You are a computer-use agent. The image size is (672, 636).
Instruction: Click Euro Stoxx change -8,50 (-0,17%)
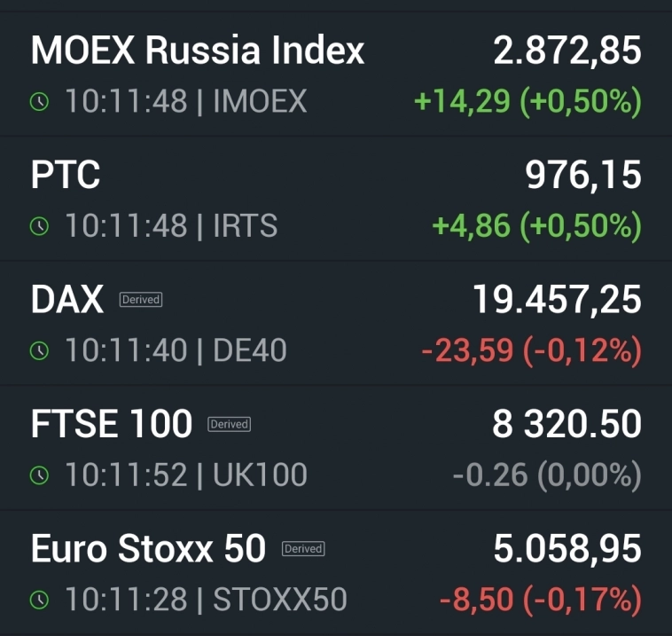pyautogui.click(x=540, y=601)
